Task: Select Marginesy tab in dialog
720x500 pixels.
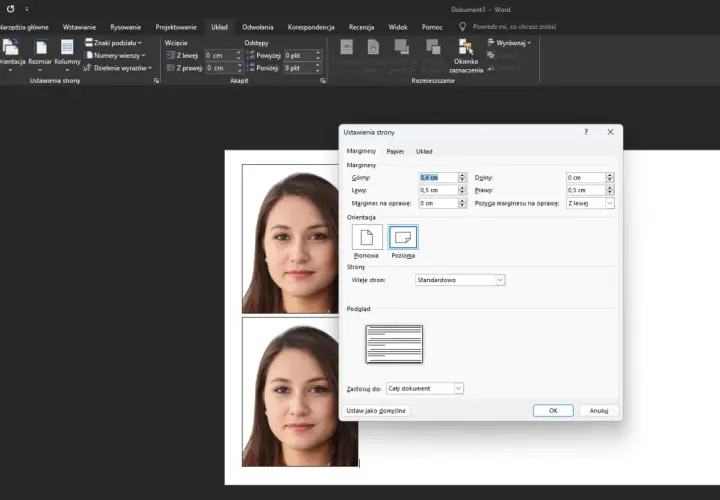Action: (361, 151)
